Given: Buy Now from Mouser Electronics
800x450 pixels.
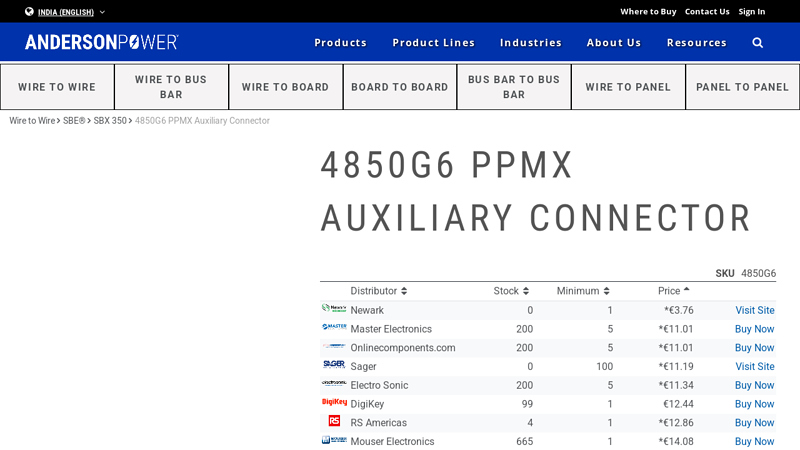Looking at the screenshot, I should [755, 441].
